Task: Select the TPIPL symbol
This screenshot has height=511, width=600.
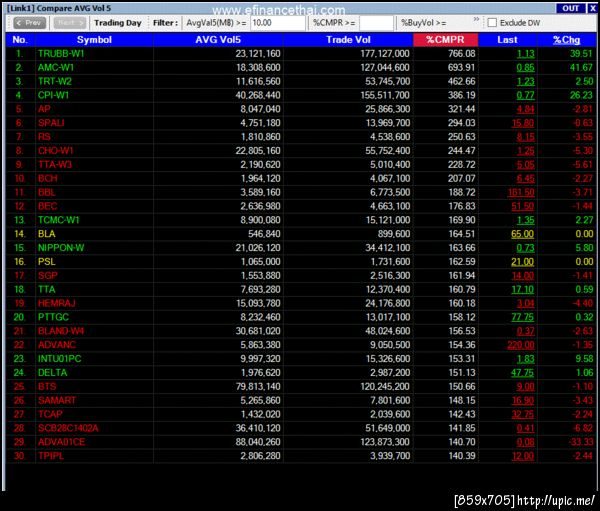Action: tap(51, 456)
